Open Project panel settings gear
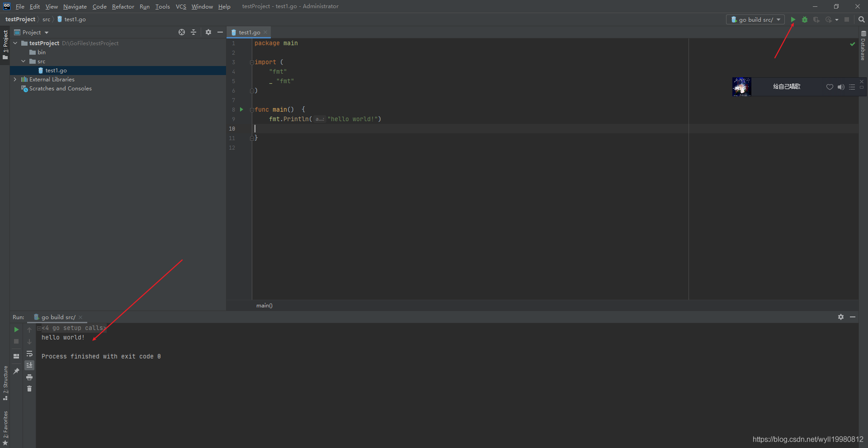 (x=208, y=32)
